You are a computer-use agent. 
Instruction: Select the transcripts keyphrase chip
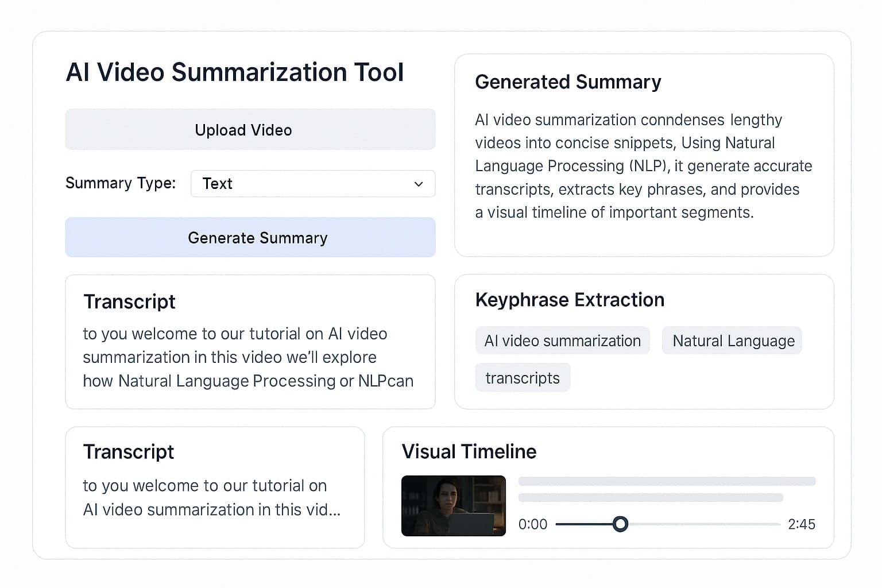point(522,377)
